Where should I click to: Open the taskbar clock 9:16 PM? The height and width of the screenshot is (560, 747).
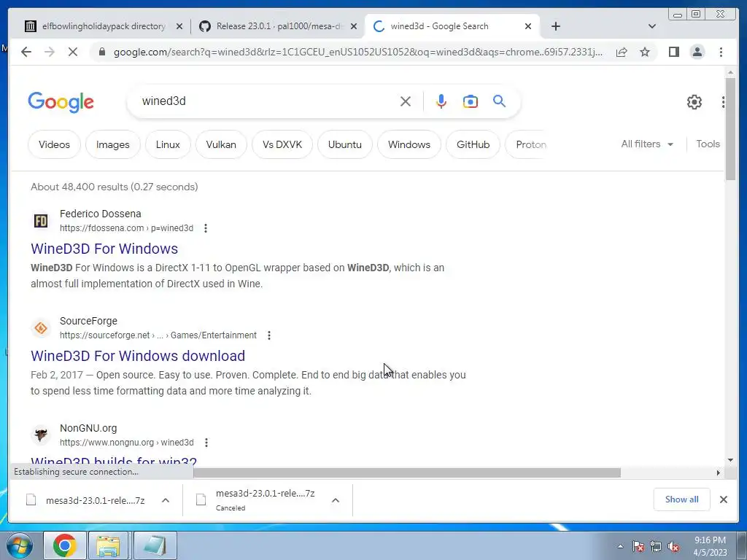coord(711,546)
